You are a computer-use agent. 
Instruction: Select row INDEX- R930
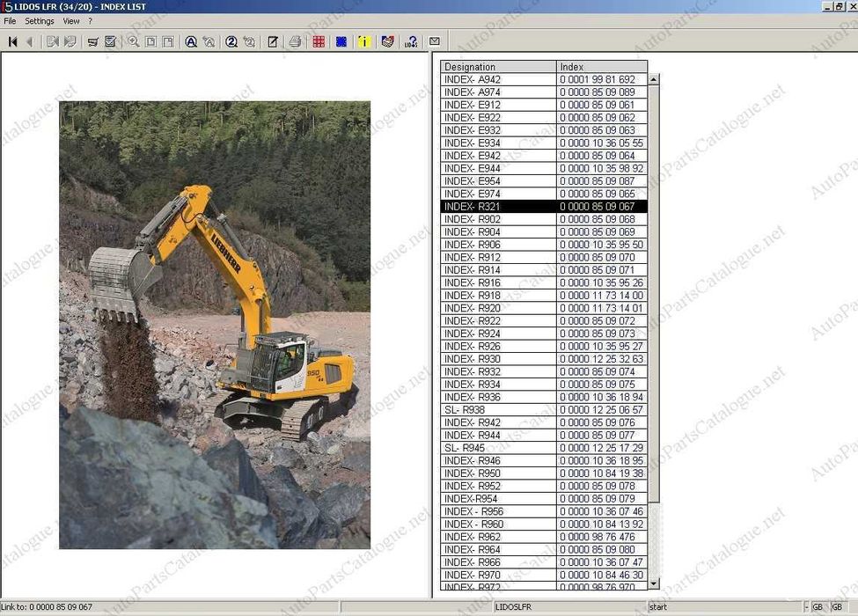(544, 359)
